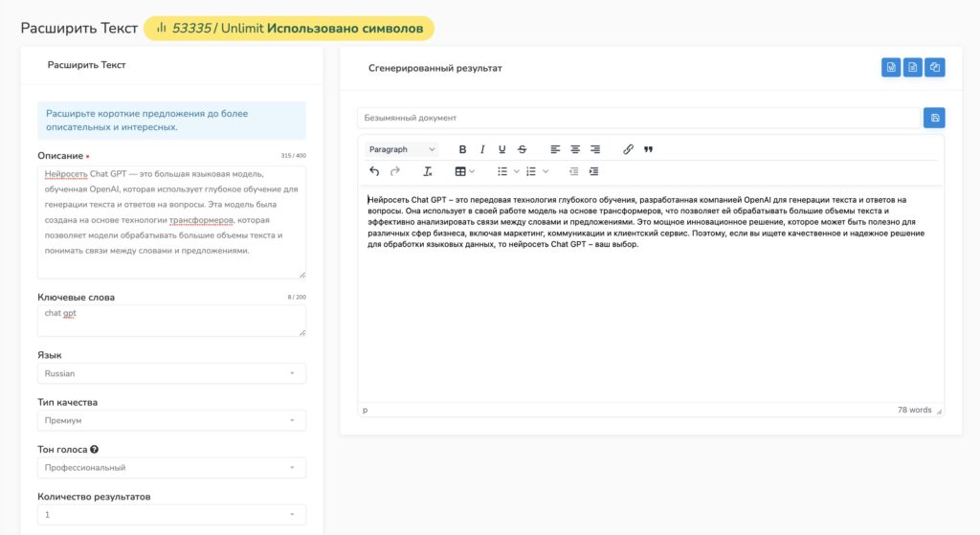
Task: Click the editor resize handle next to word count
Action: coord(939,411)
